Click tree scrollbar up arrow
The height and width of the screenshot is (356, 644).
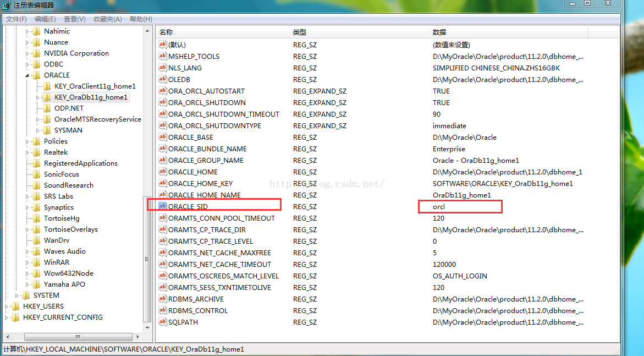[147, 31]
